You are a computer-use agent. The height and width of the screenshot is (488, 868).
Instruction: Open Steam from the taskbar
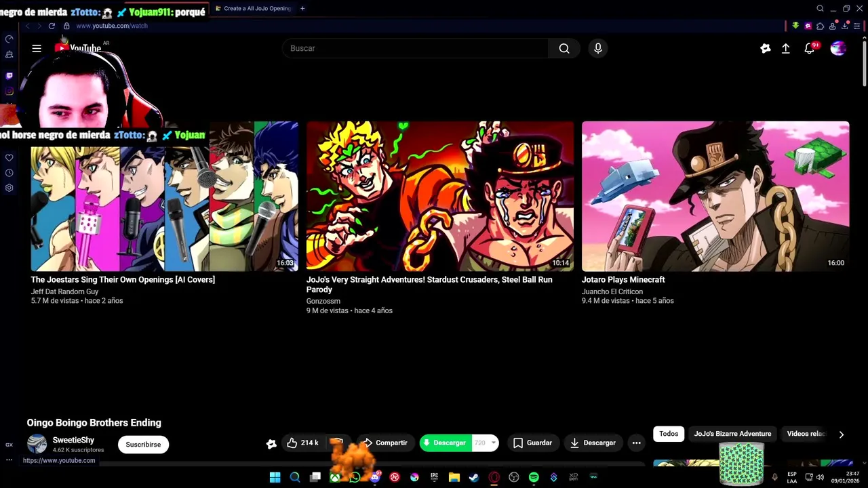[x=474, y=477]
